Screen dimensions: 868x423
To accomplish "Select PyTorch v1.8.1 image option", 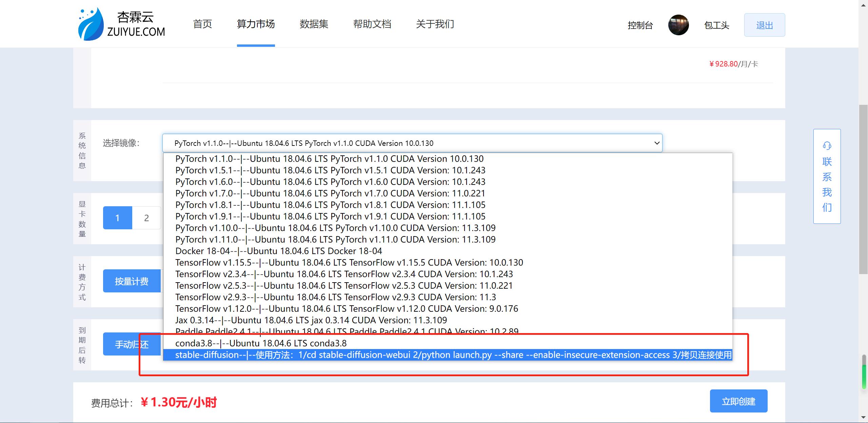I will (x=448, y=205).
